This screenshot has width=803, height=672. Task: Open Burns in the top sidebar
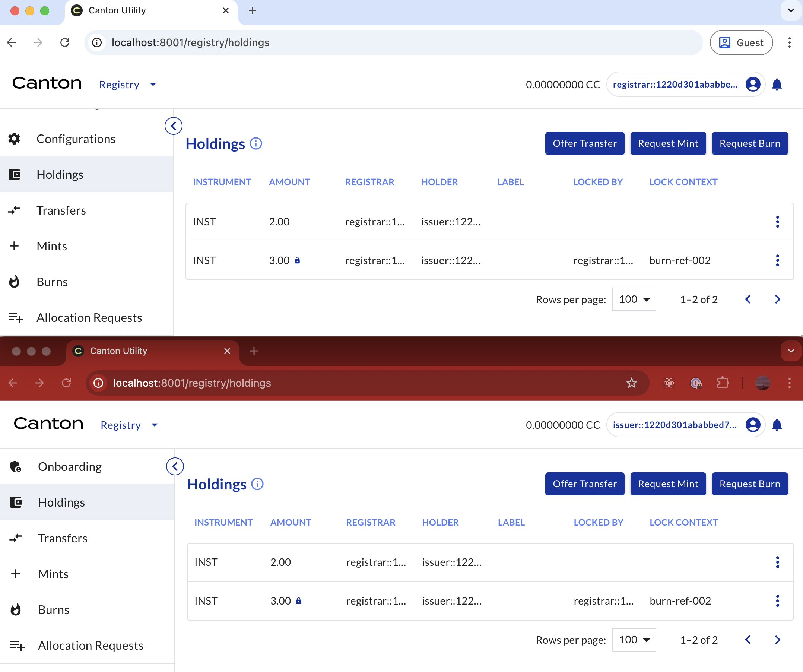click(x=52, y=282)
